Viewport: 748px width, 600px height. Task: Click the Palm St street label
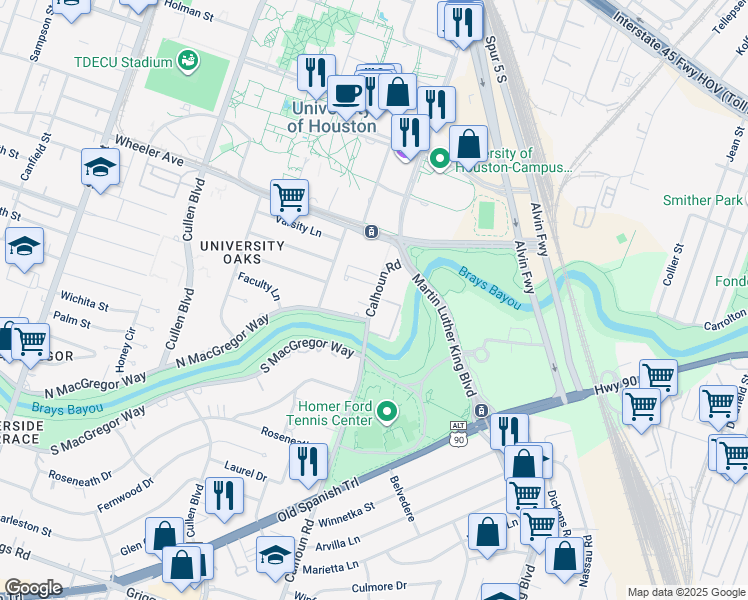point(72,320)
